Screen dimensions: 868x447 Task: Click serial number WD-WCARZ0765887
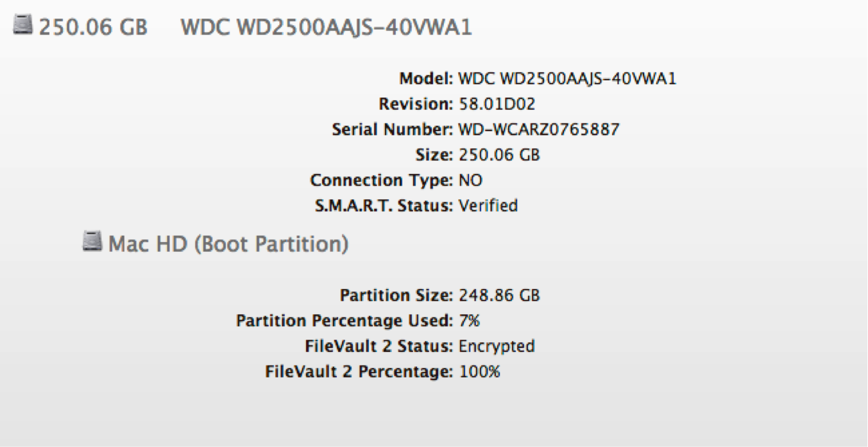click(x=539, y=129)
